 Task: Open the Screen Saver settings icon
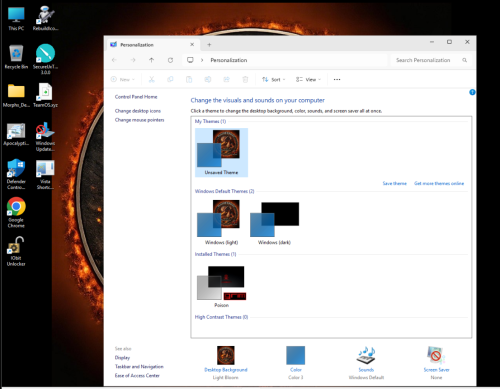[436, 355]
